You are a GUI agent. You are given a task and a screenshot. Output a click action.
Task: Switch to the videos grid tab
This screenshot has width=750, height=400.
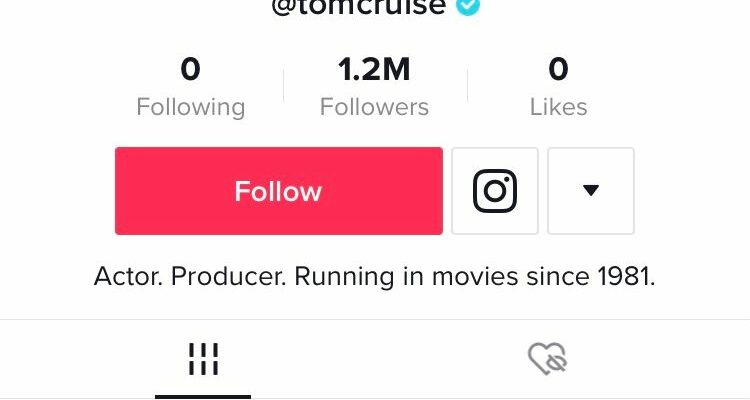[203, 359]
